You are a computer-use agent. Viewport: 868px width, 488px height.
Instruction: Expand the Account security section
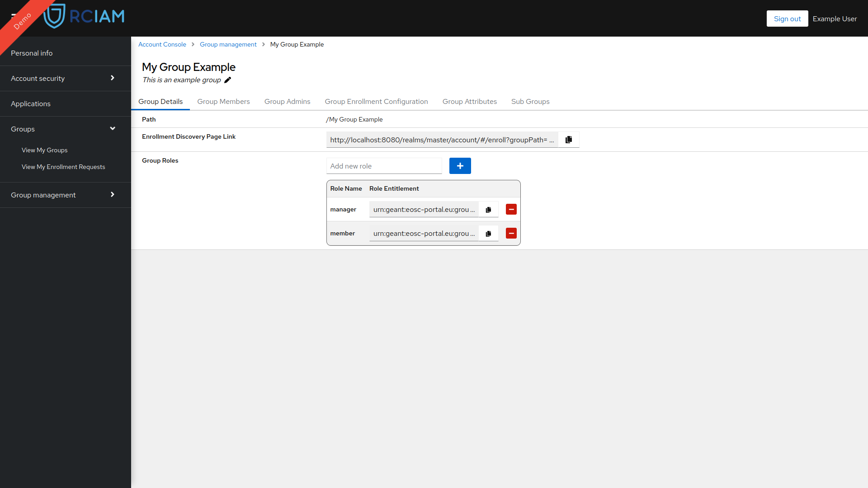(65, 78)
